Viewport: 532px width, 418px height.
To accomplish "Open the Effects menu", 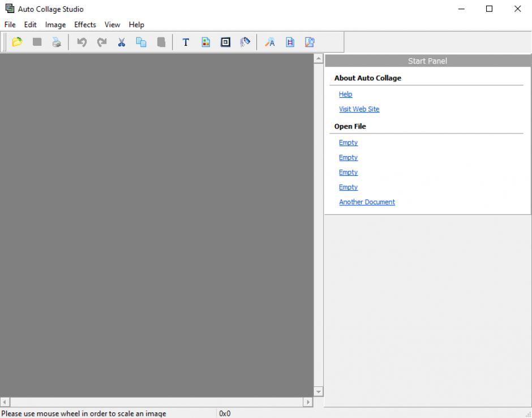I will [85, 25].
